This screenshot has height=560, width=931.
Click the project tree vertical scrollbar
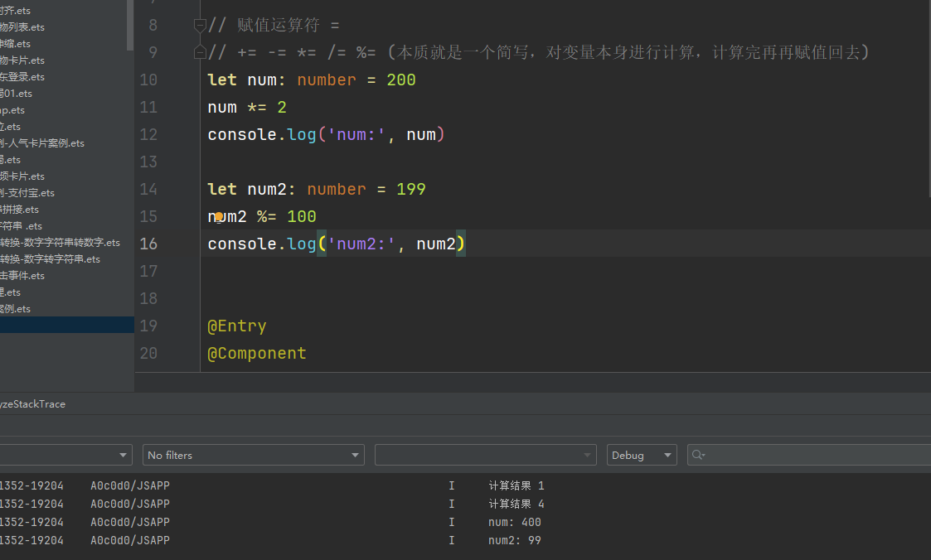[x=130, y=25]
